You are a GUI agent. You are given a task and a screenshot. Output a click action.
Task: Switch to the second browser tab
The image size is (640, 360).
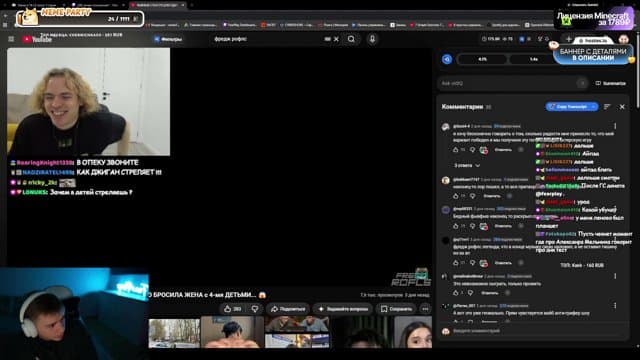click(x=98, y=5)
